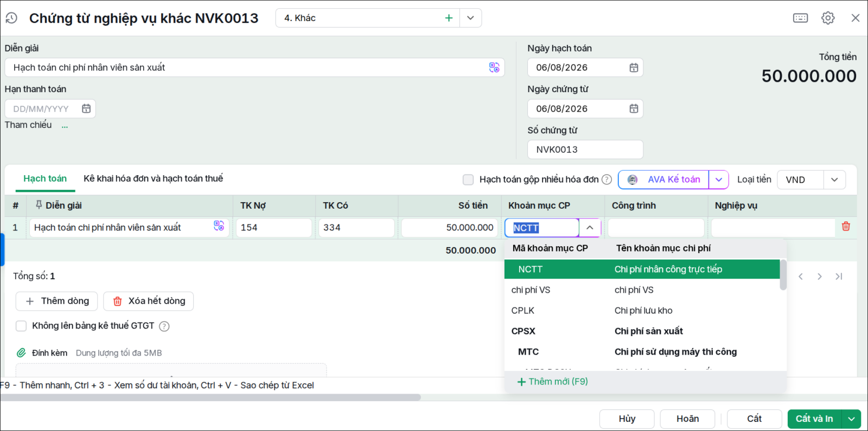Click the horizontal scrollbar at bottom
The width and height of the screenshot is (868, 431).
[210, 397]
